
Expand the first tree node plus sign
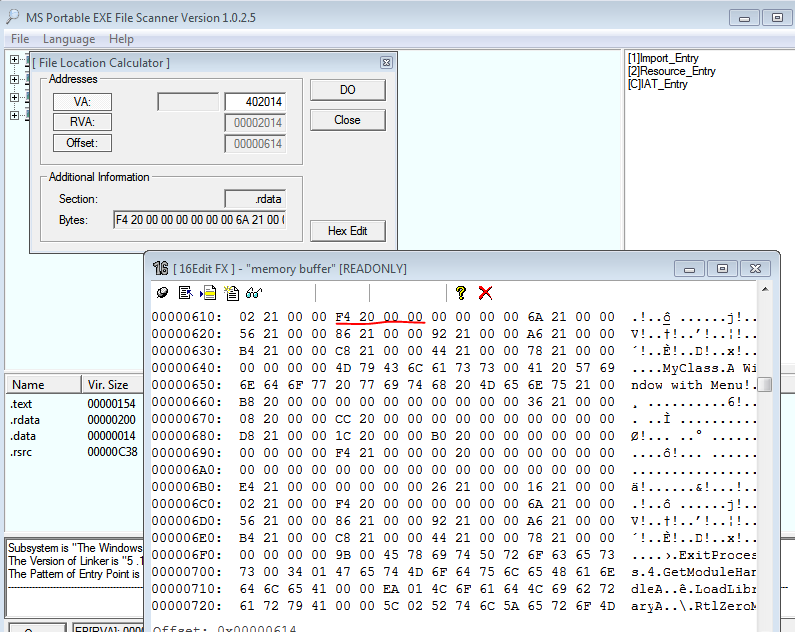(x=15, y=60)
